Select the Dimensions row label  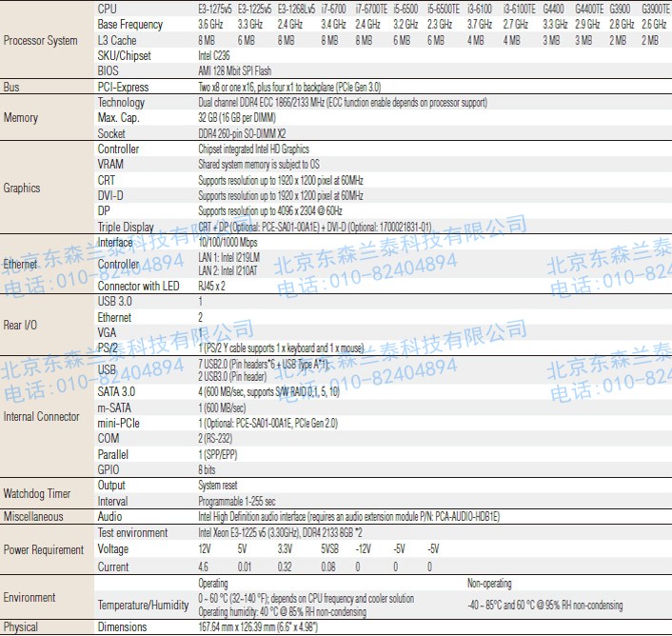pyautogui.click(x=122, y=626)
